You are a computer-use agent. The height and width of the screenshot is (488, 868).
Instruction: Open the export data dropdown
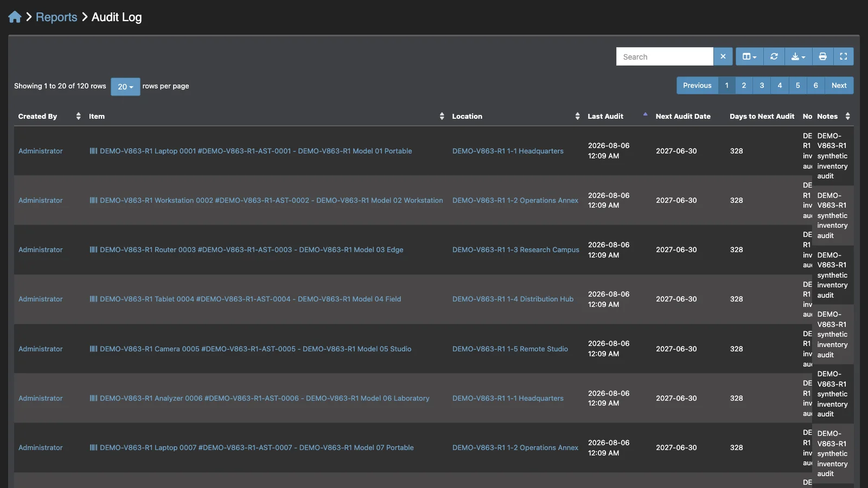(x=799, y=56)
